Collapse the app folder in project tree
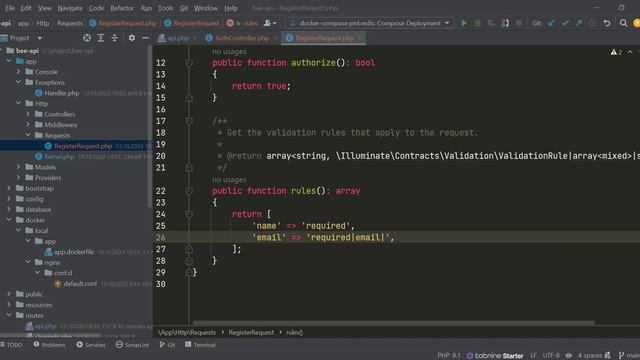 9,61
